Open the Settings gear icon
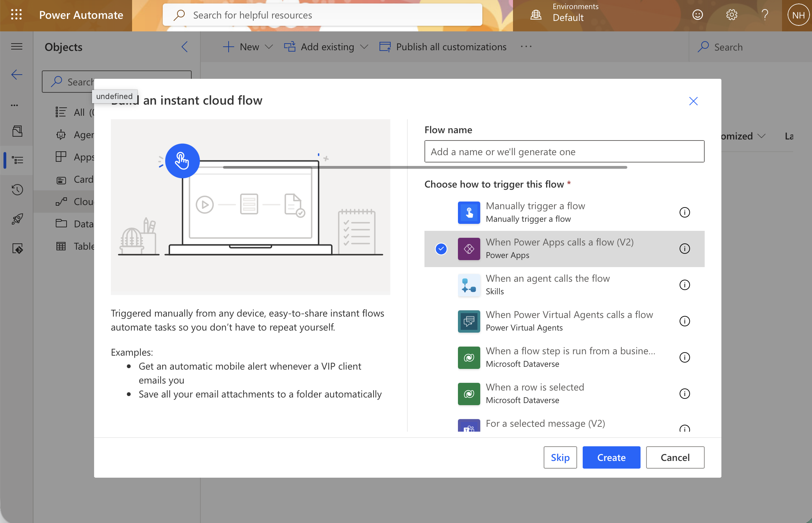 coord(731,15)
